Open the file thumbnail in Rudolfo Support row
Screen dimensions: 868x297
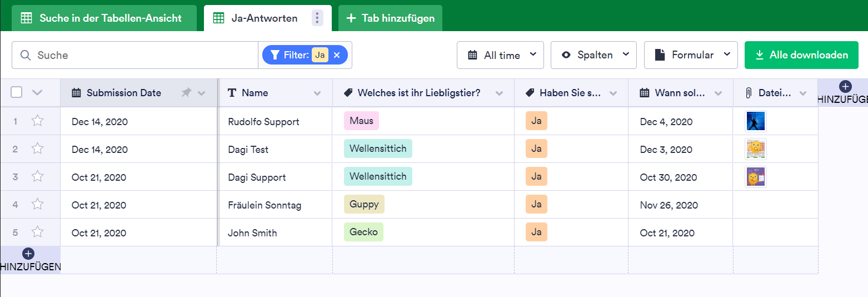point(756,121)
